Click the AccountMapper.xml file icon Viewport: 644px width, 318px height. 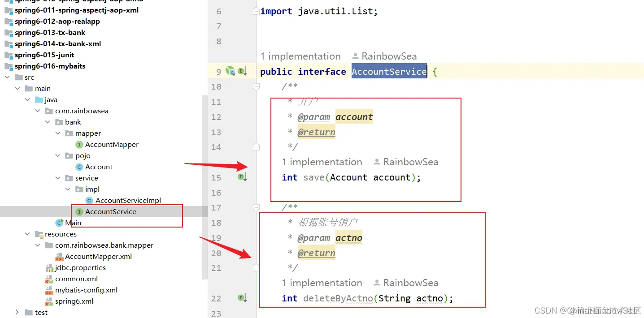59,257
